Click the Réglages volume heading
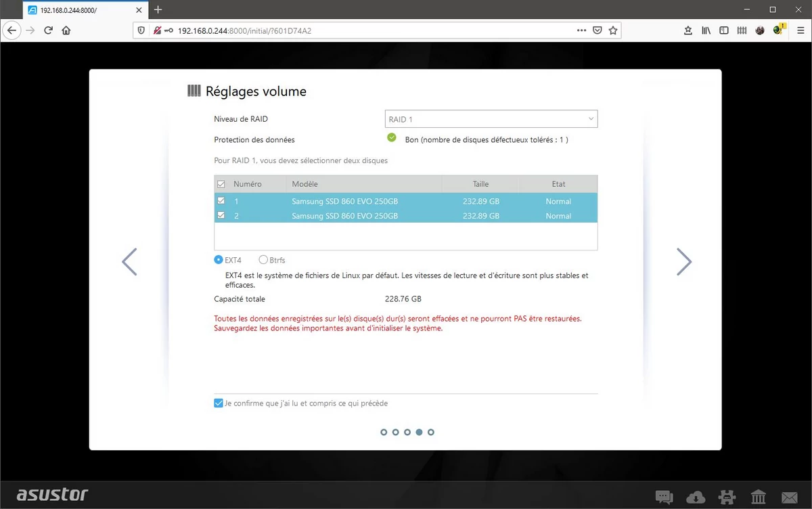 point(256,91)
